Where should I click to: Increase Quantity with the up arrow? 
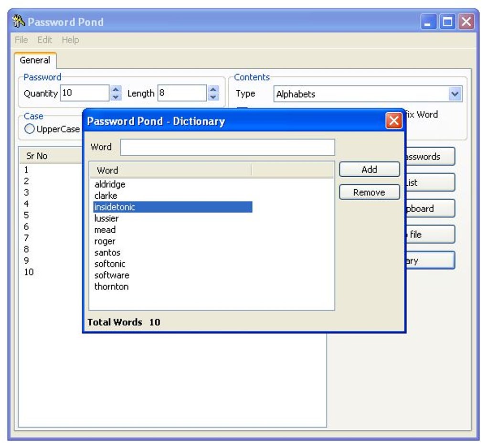[x=116, y=89]
